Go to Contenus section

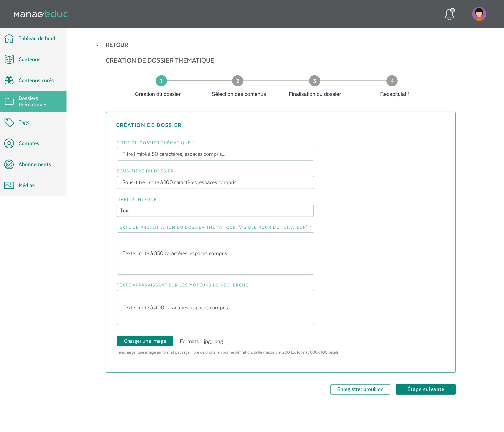click(33, 60)
